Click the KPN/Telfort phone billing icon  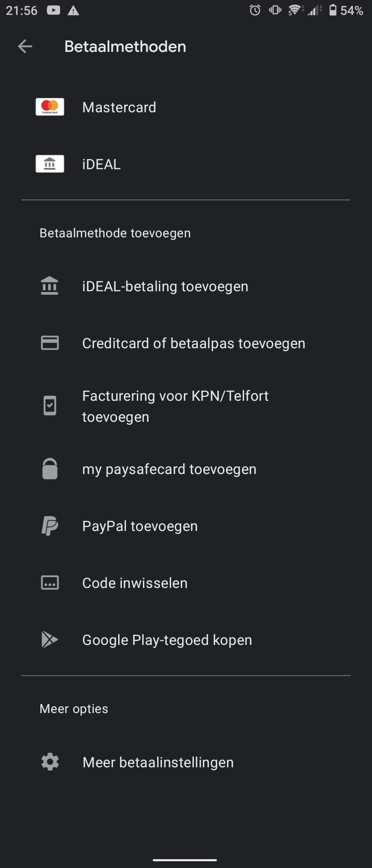click(50, 406)
